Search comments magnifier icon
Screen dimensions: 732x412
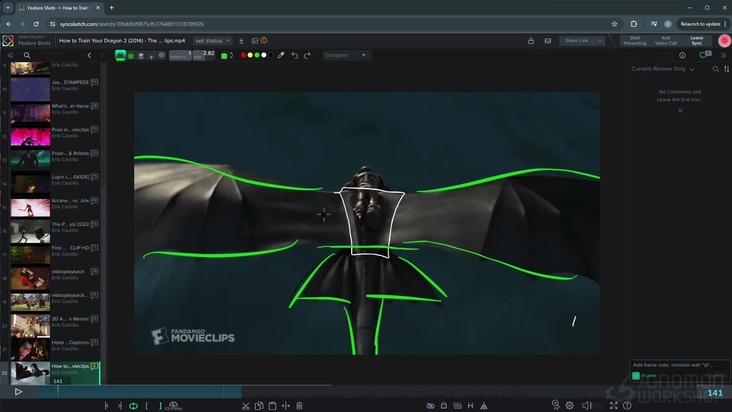716,69
